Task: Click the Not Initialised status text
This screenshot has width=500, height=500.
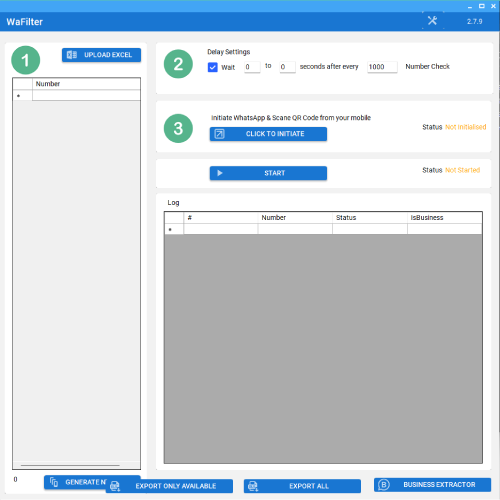Action: 466,127
